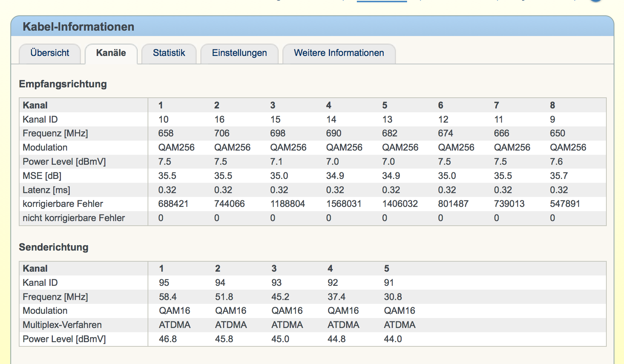Select upstream Kanal ID 91
Screen dimensions: 624x364
point(389,283)
